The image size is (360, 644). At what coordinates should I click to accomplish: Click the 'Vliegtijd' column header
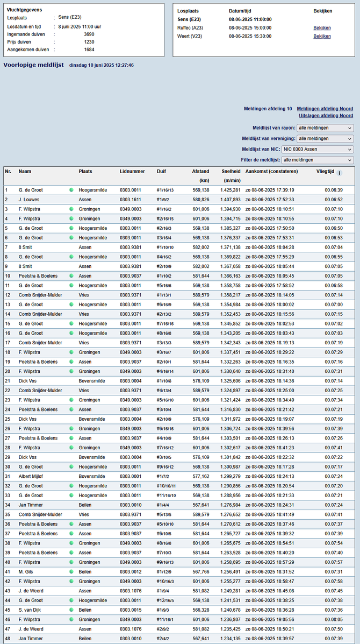pos(325,171)
